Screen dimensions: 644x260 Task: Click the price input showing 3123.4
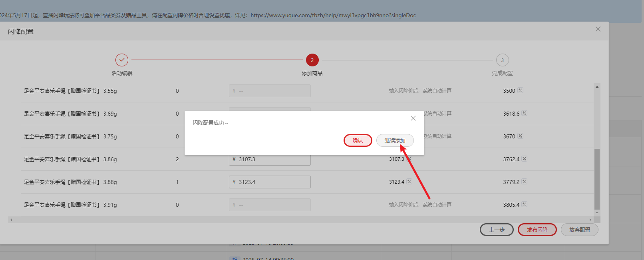coord(270,182)
